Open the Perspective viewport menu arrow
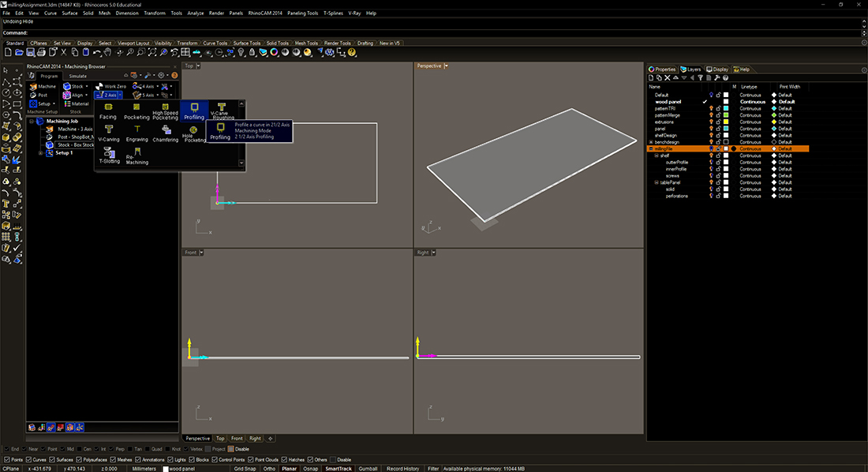The image size is (868, 472). coord(446,66)
